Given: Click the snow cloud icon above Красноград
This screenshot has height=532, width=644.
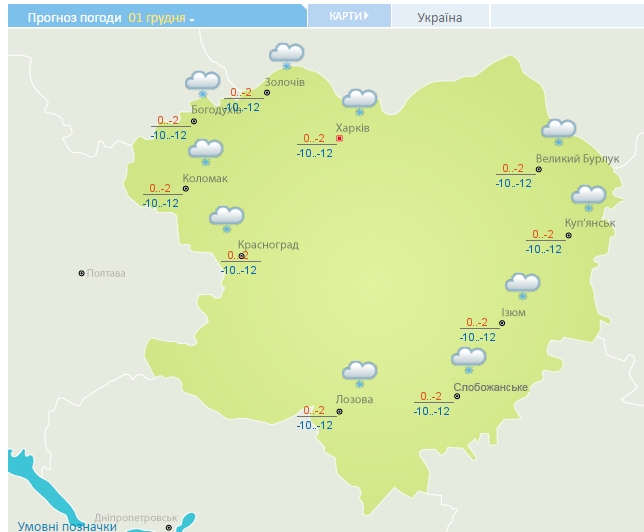Looking at the screenshot, I should pos(227,219).
